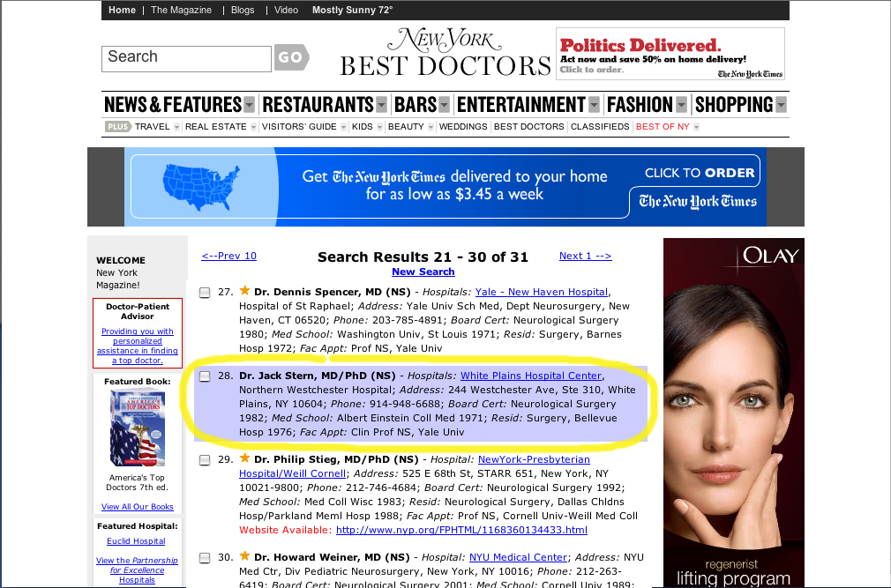This screenshot has width=891, height=588.
Task: Open the NYU Medical Center link
Action: 518,557
